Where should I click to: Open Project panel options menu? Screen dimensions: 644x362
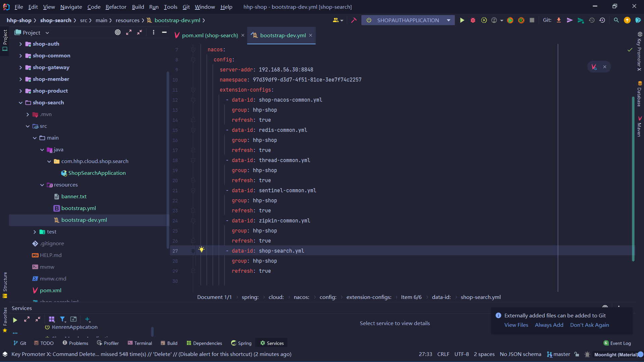click(153, 32)
